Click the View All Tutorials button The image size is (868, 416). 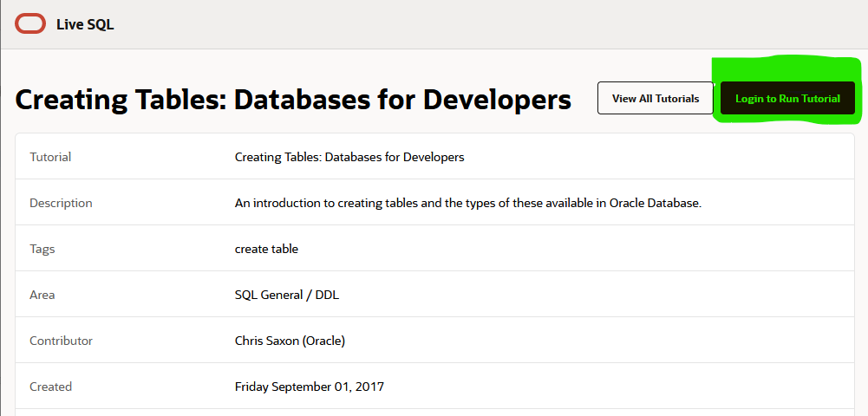[x=656, y=99]
